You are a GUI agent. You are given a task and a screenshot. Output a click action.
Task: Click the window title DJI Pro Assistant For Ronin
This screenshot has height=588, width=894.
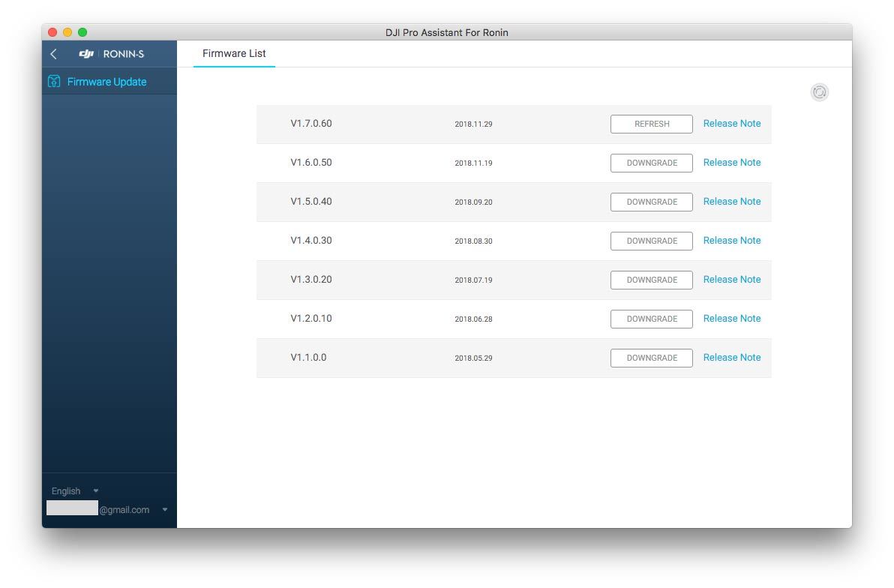446,32
